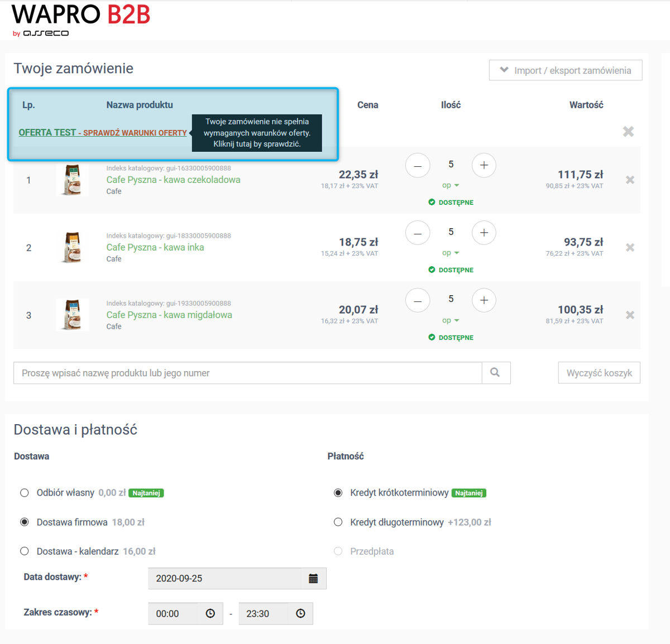The image size is (670, 644).
Task: Decrease quantity of kawa migdałowa
Action: [x=418, y=300]
